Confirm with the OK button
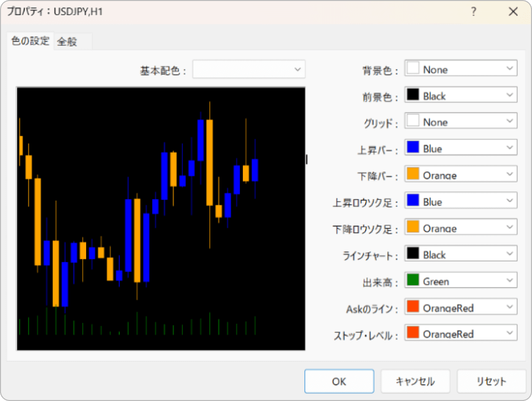Viewport: 532px width, 401px height. tap(340, 381)
